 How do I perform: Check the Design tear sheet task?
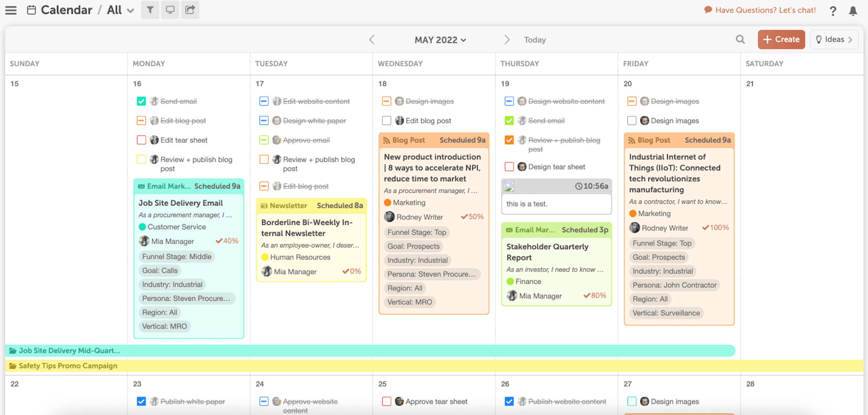tap(509, 167)
